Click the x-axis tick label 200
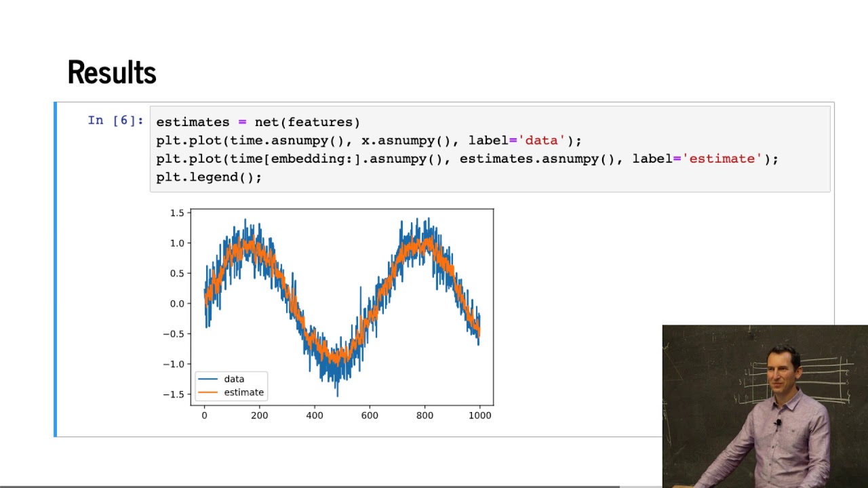This screenshot has height=488, width=868. tap(260, 415)
